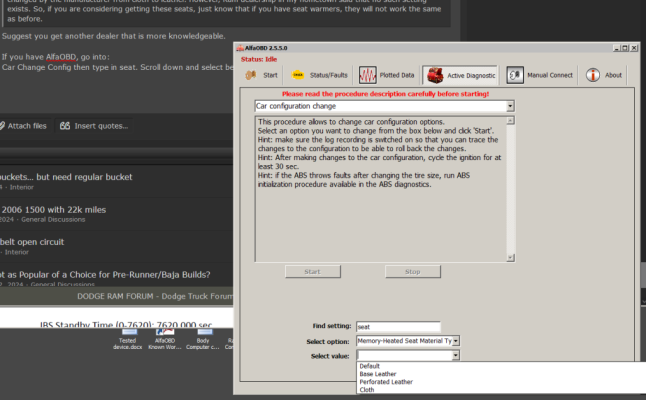Click the Start procedure button

313,271
